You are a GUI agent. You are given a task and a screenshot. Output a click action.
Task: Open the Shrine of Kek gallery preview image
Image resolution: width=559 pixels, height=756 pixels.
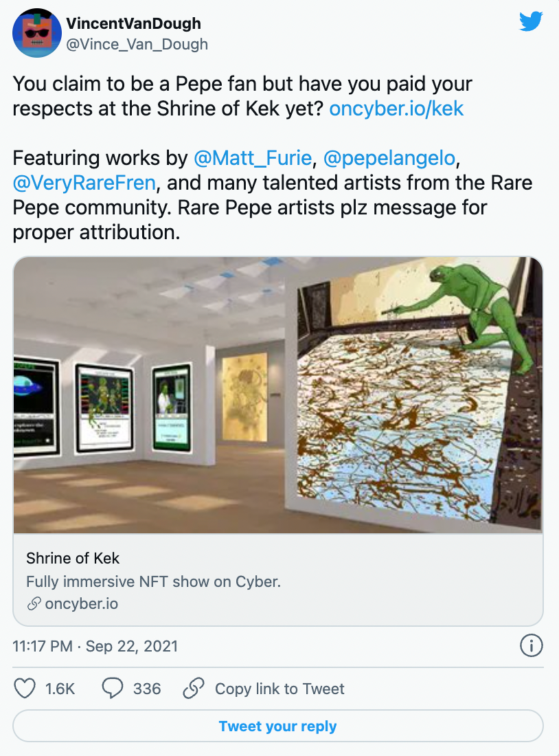click(x=278, y=395)
